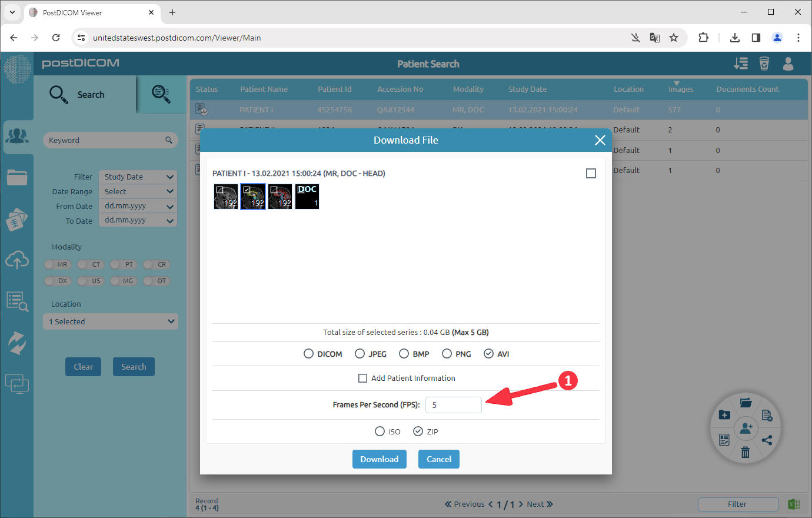812x518 pixels.
Task: Click the sort icon in the top bar
Action: (x=741, y=64)
